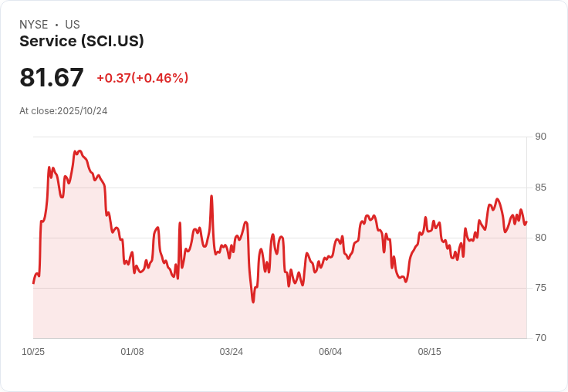
Task: Click the highest peak of the price line
Action: (76, 151)
